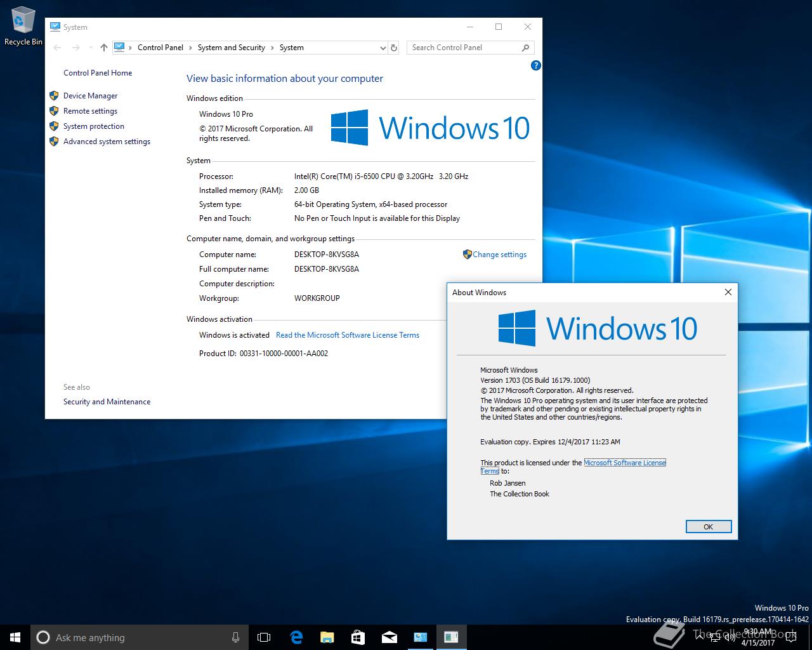Open System protection link

94,126
